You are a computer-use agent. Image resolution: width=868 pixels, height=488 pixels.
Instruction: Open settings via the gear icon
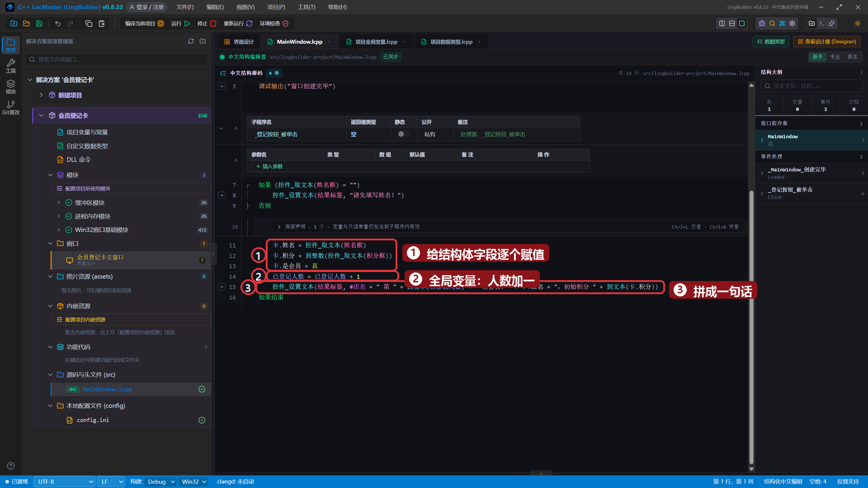click(x=792, y=23)
